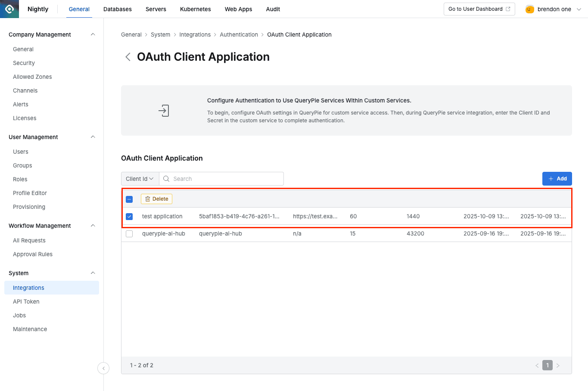Click the magnifier icon in the search bar
Screen dimensions: 588x391
point(166,178)
